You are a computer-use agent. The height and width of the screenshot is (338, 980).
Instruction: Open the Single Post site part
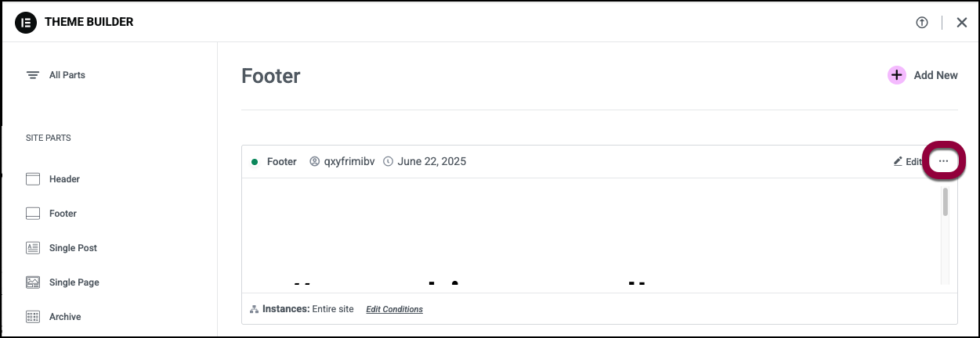[x=73, y=248]
